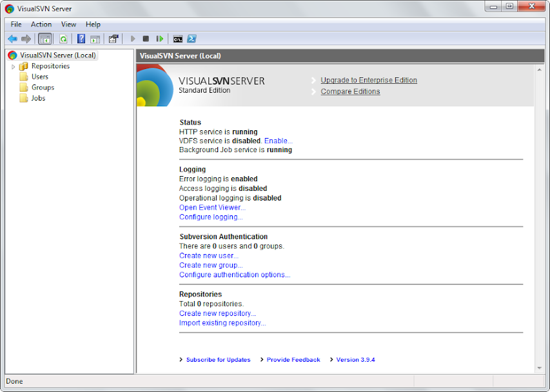550x392 pixels.
Task: Toggle the Show/Hide Action Pane button
Action: 95,39
